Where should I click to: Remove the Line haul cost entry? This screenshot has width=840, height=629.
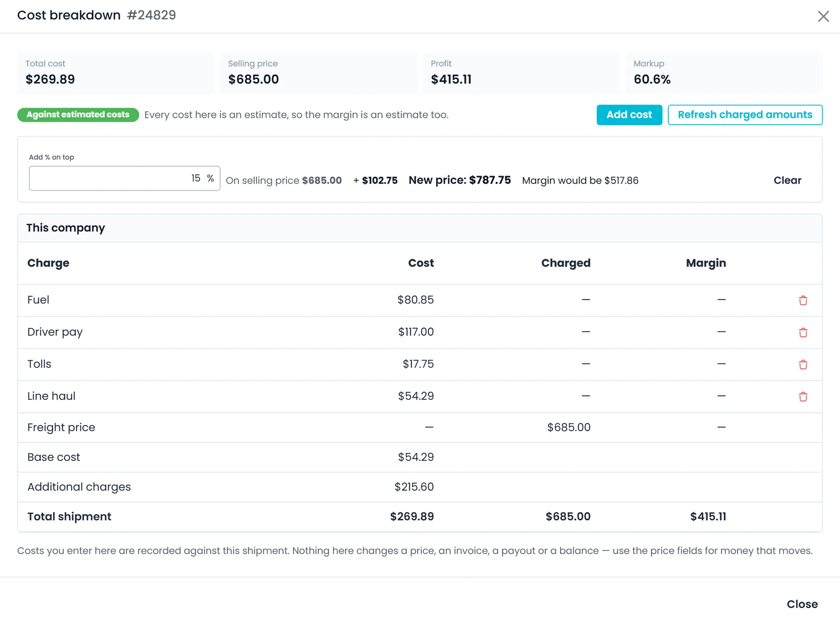coord(803,397)
